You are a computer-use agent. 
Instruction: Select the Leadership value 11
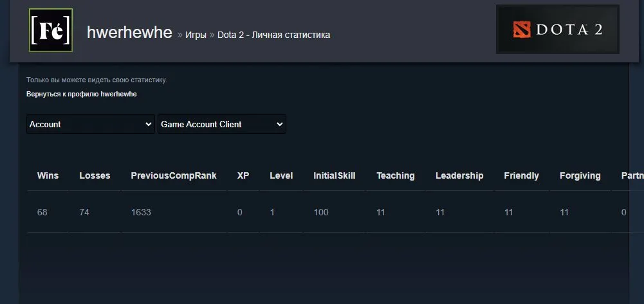440,212
